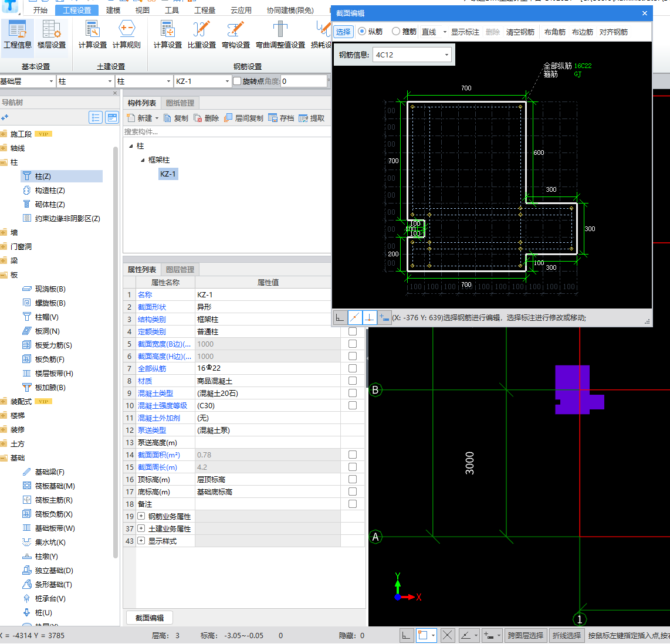Expand 土建业务属性 row

141,528
